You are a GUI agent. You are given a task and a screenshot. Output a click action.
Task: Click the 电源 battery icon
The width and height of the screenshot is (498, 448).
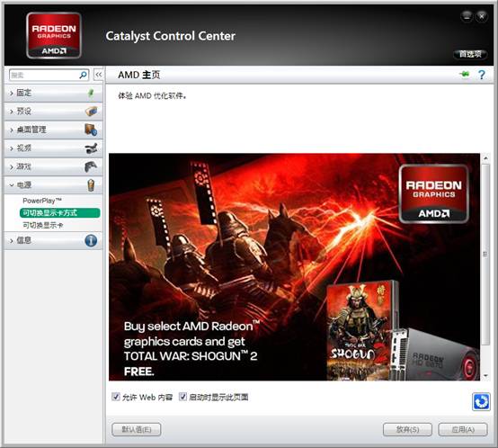(x=91, y=185)
